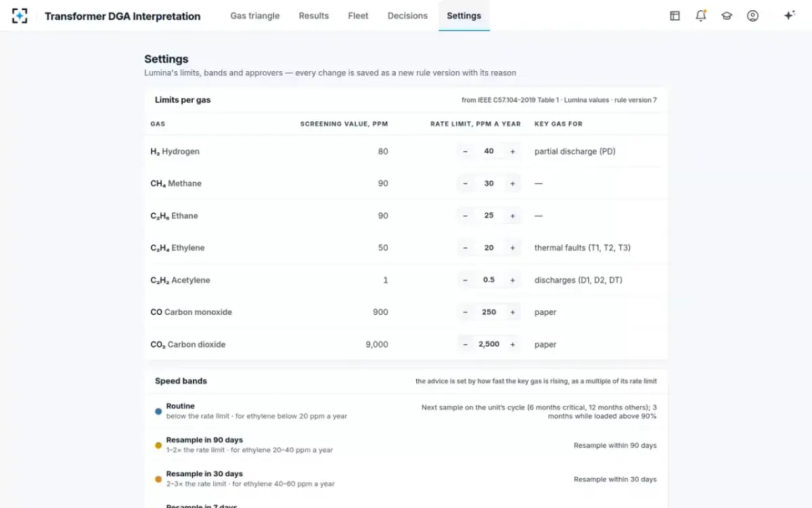
Task: Increase Carbon dioxide rate limit
Action: (512, 345)
